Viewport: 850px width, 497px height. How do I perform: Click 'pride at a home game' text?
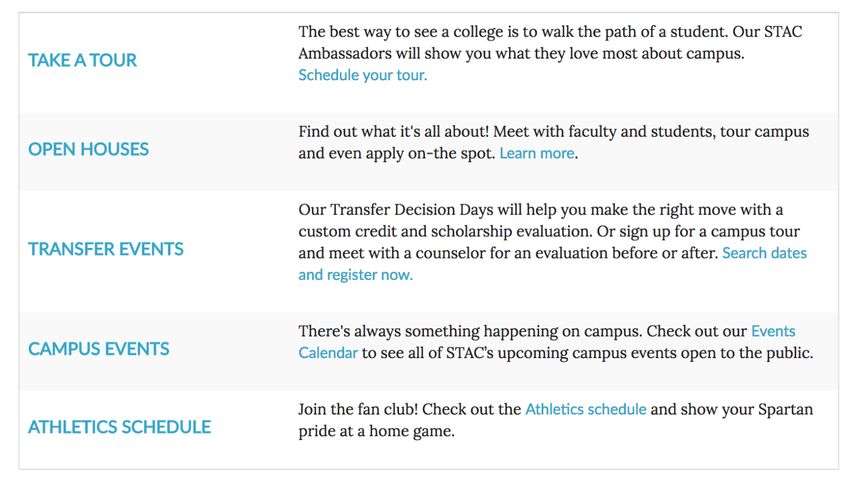click(376, 431)
